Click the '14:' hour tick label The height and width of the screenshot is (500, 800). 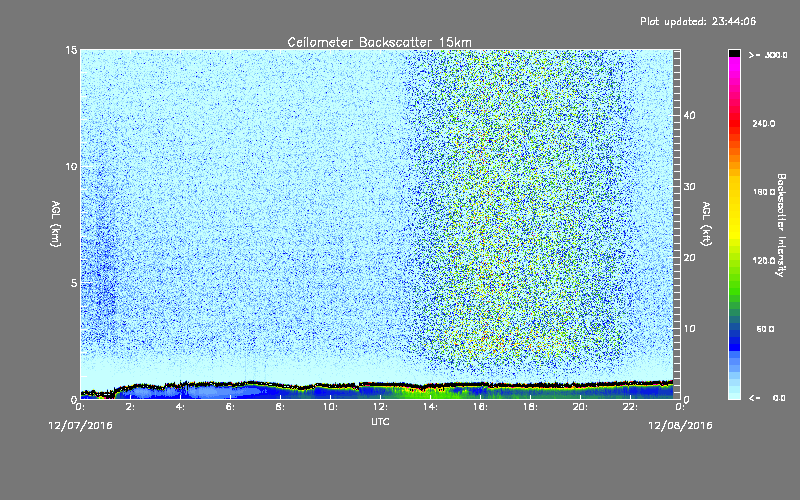pos(430,407)
